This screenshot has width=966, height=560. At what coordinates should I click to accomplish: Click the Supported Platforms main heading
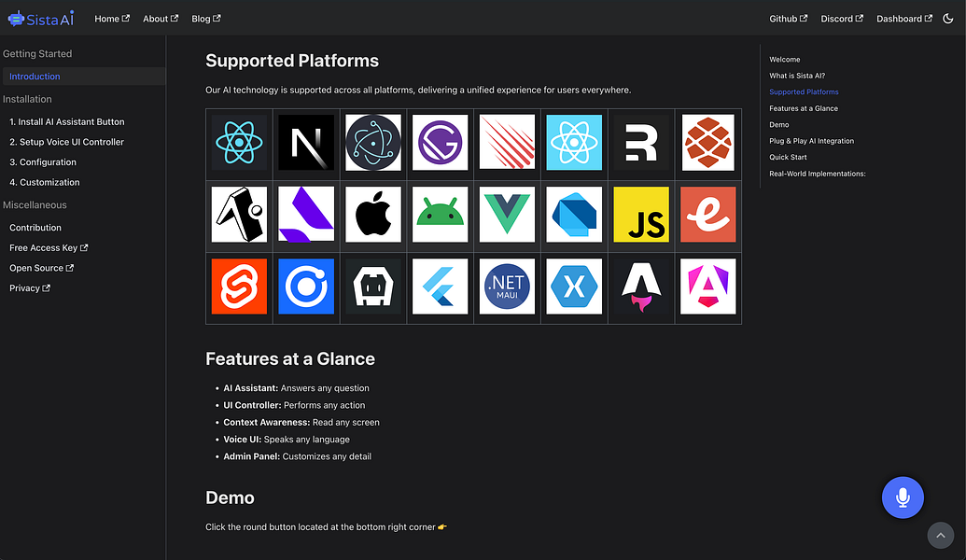(292, 61)
